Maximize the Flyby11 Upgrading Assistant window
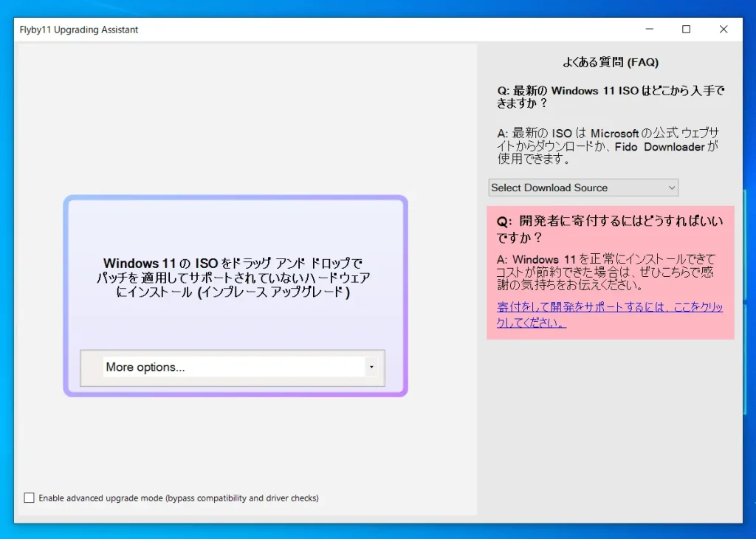This screenshot has width=756, height=539. click(x=686, y=30)
